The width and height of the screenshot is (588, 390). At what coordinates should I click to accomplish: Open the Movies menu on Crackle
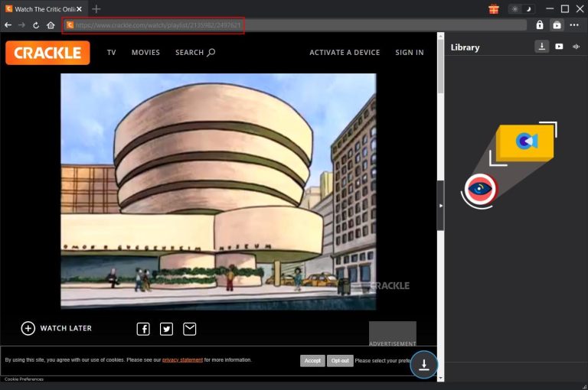point(145,53)
